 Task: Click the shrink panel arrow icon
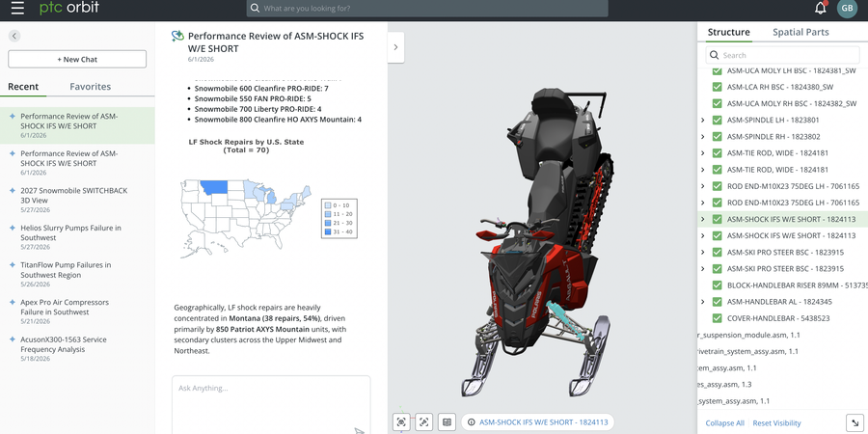[x=854, y=422]
